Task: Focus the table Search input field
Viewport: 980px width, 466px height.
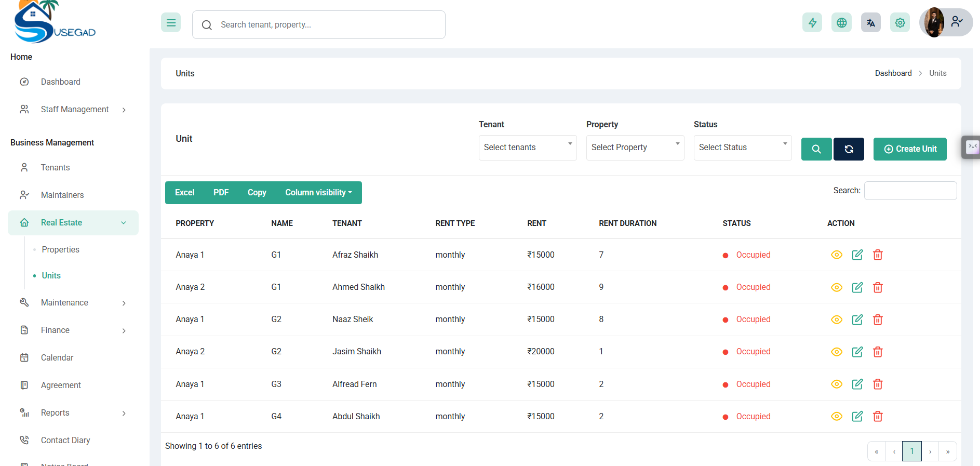Action: click(x=910, y=191)
